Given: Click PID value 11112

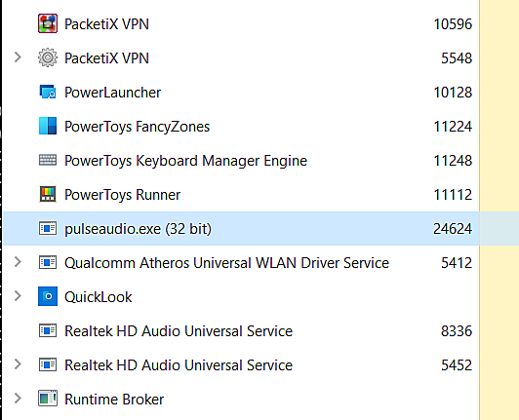Looking at the screenshot, I should click(x=453, y=195).
